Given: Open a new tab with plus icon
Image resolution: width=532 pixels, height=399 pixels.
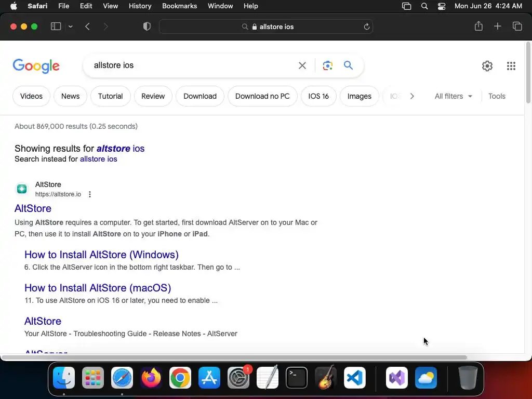Looking at the screenshot, I should coord(497,26).
